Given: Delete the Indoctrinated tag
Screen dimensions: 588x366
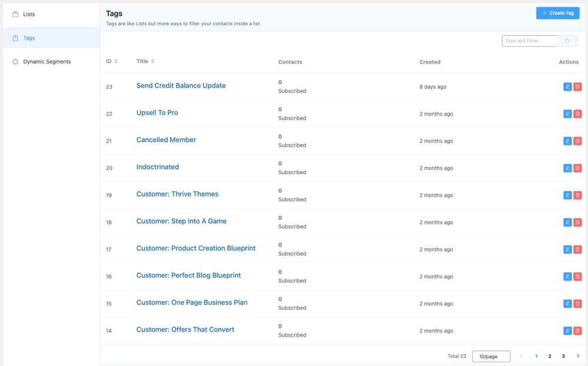Looking at the screenshot, I should 577,168.
